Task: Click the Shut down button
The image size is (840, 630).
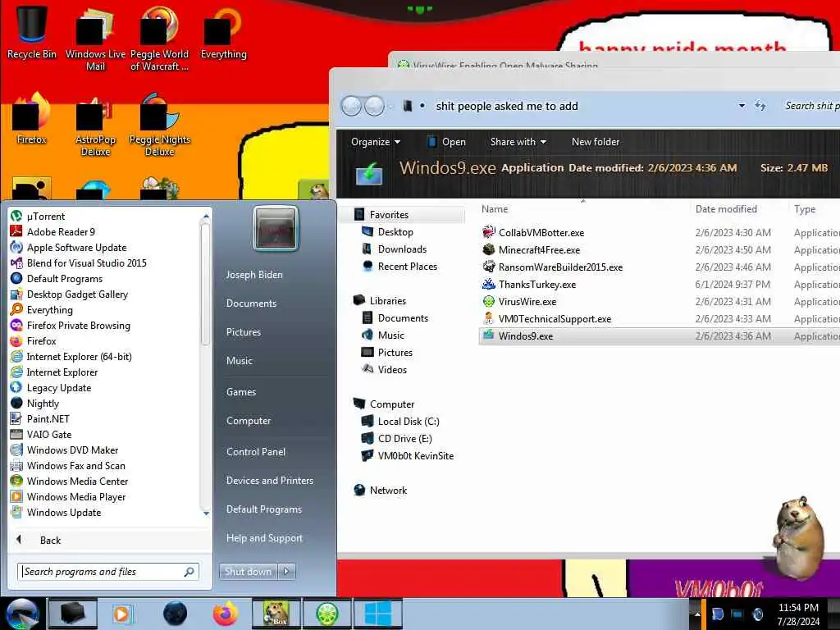Action: pos(249,571)
